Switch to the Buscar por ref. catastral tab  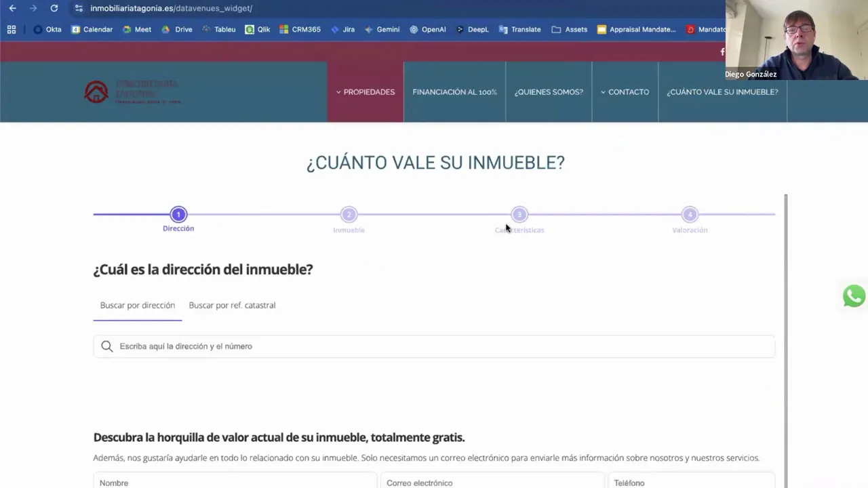(232, 305)
